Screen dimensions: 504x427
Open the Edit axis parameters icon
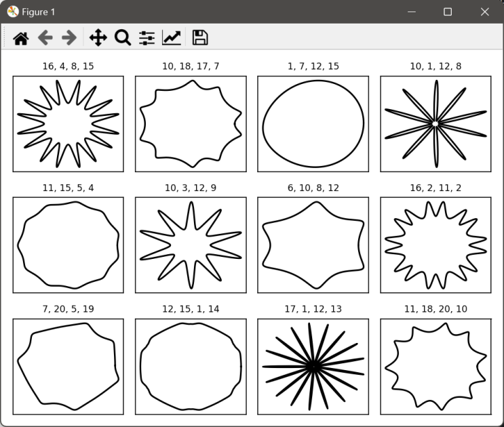(172, 38)
